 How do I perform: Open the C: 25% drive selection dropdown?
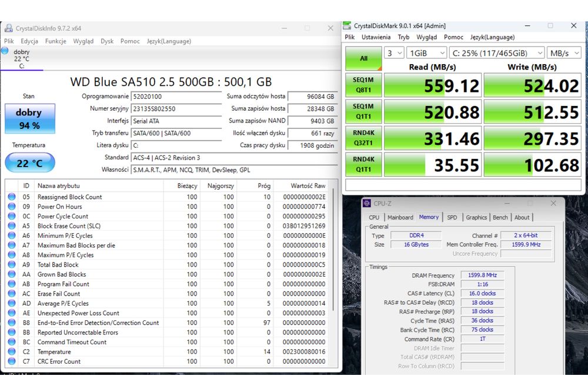click(496, 53)
